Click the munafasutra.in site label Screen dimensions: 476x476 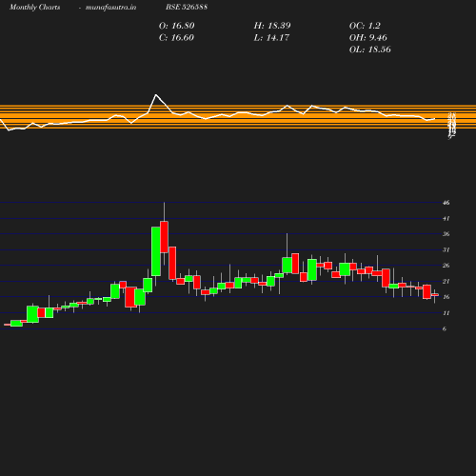[110, 7]
